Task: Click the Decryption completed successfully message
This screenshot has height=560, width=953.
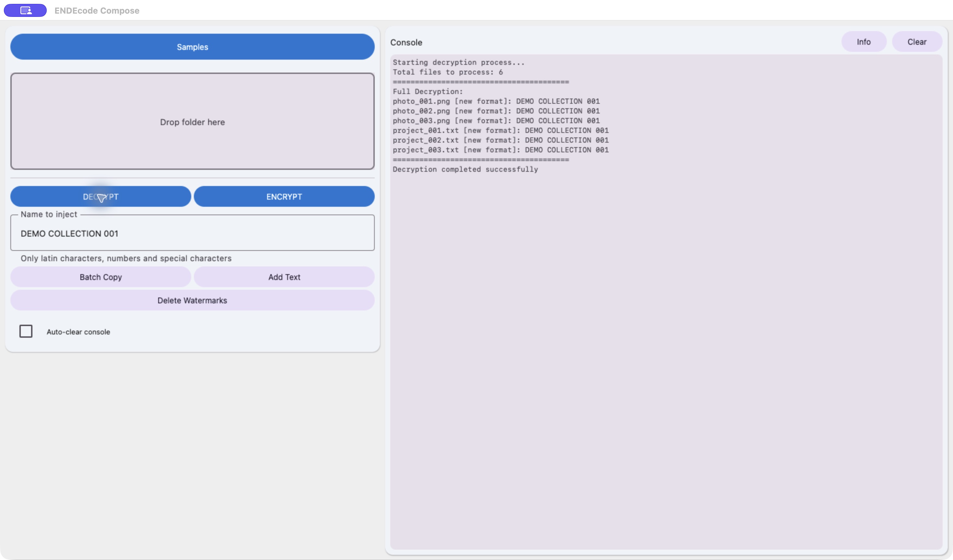Action: pos(465,169)
